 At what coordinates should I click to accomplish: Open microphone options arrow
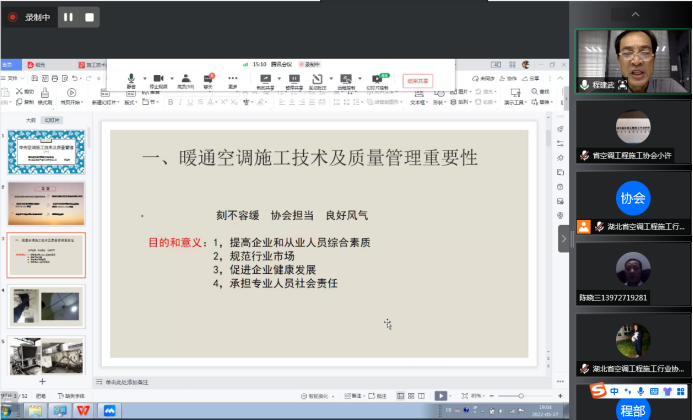pos(145,79)
